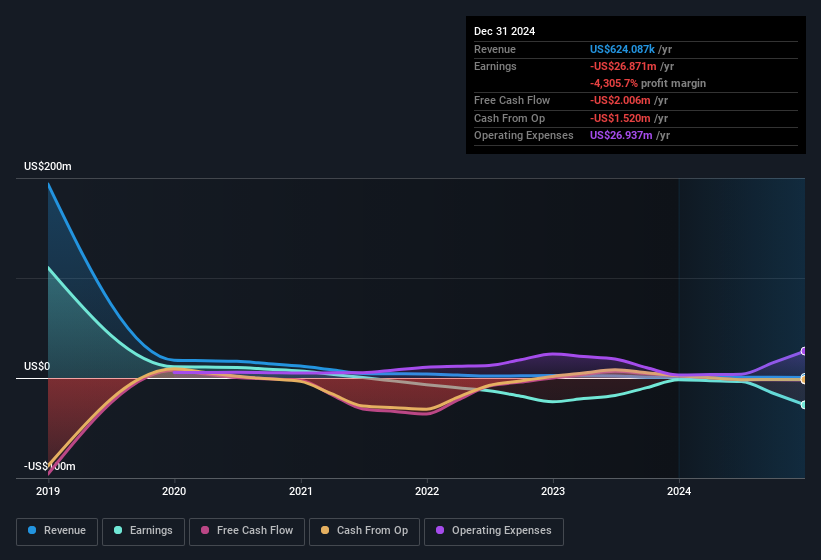
Task: Click the 2021 x-axis label
Action: [x=301, y=491]
